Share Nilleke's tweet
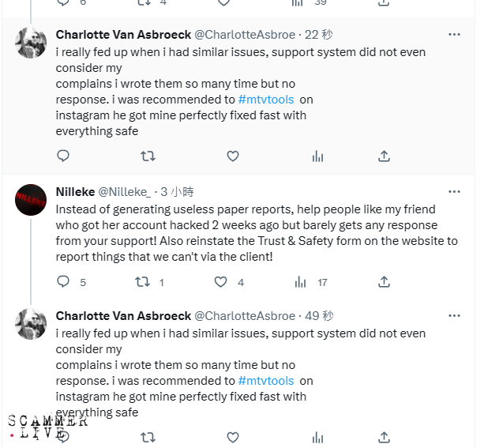484x448 pixels. [384, 281]
